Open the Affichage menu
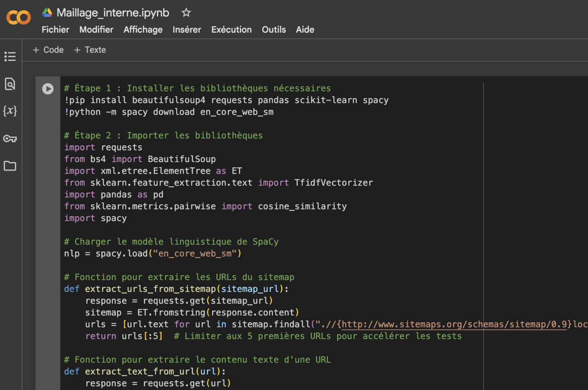Image resolution: width=588 pixels, height=390 pixels. click(143, 29)
